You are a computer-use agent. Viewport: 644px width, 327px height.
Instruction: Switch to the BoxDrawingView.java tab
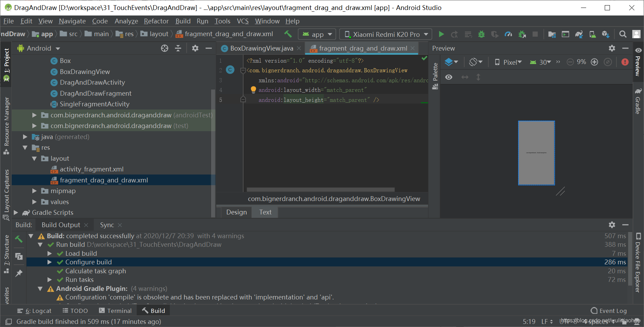[x=261, y=48]
